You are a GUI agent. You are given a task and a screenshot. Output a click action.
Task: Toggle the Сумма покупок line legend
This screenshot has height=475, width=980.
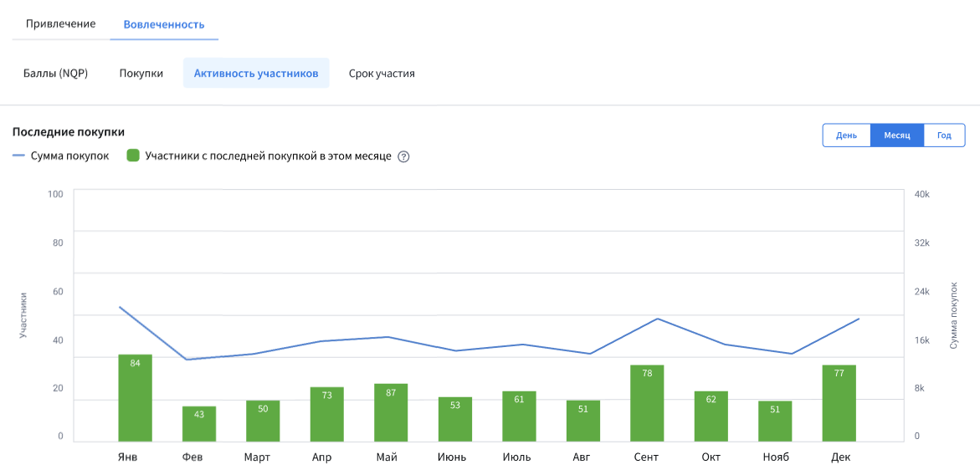(x=61, y=156)
